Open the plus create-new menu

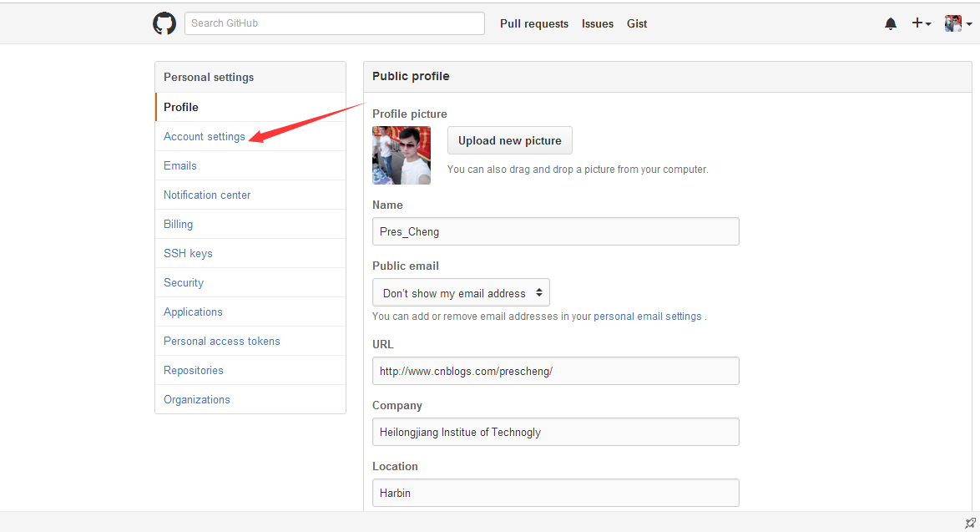[922, 23]
